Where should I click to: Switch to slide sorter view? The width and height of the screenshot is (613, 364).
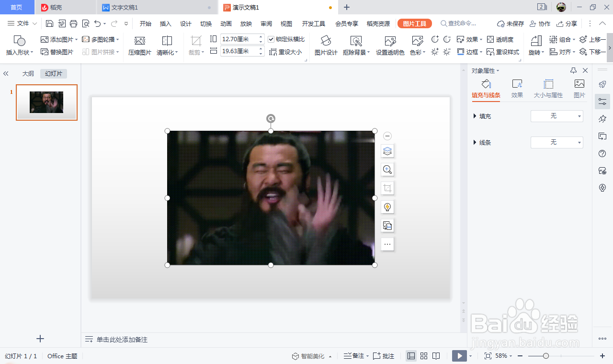click(x=423, y=356)
